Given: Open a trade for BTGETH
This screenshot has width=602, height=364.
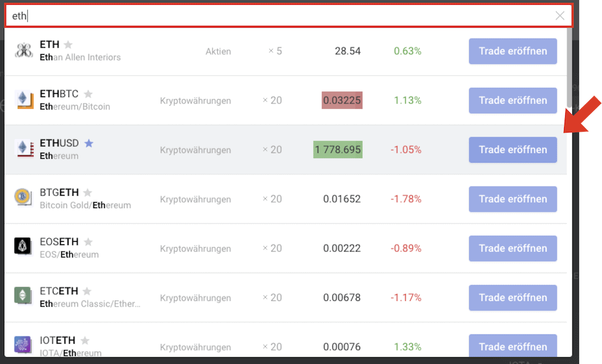Looking at the screenshot, I should click(512, 199).
